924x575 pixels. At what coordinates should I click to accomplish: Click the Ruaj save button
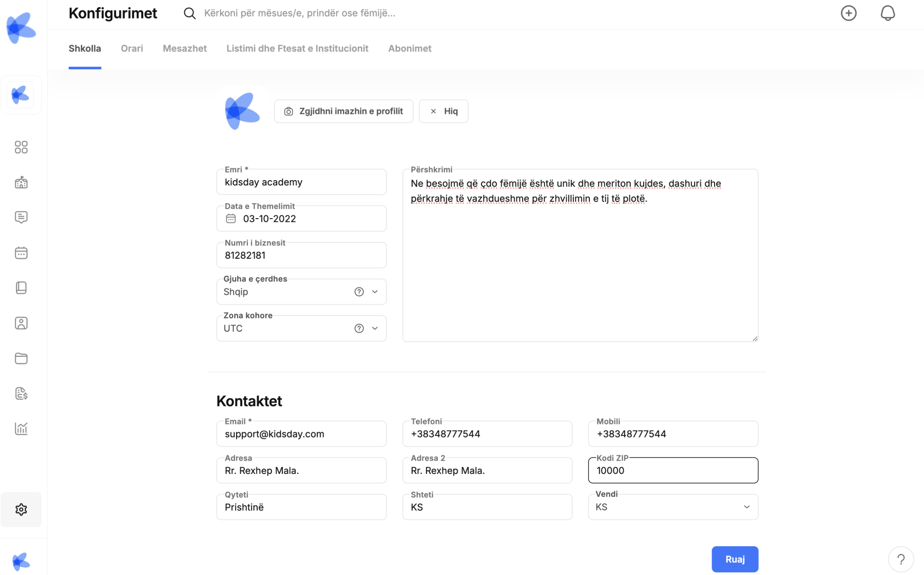click(x=735, y=559)
